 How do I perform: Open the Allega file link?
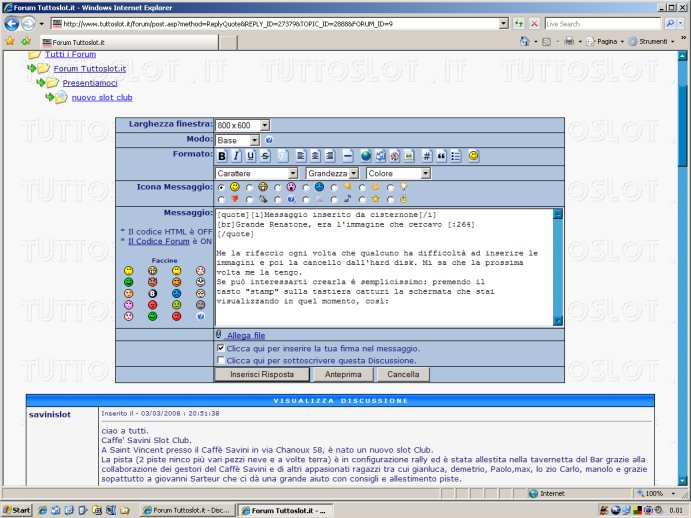(246, 335)
